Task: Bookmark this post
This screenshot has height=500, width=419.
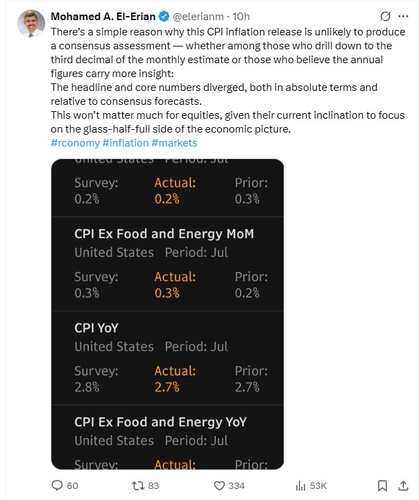Action: coord(382,486)
